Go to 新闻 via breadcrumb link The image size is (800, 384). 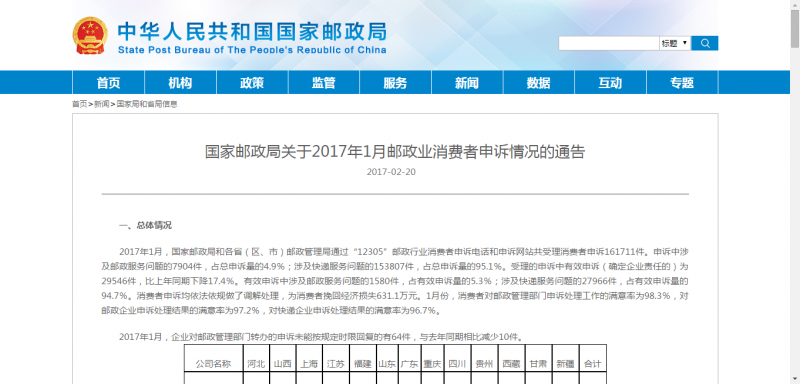tap(102, 104)
